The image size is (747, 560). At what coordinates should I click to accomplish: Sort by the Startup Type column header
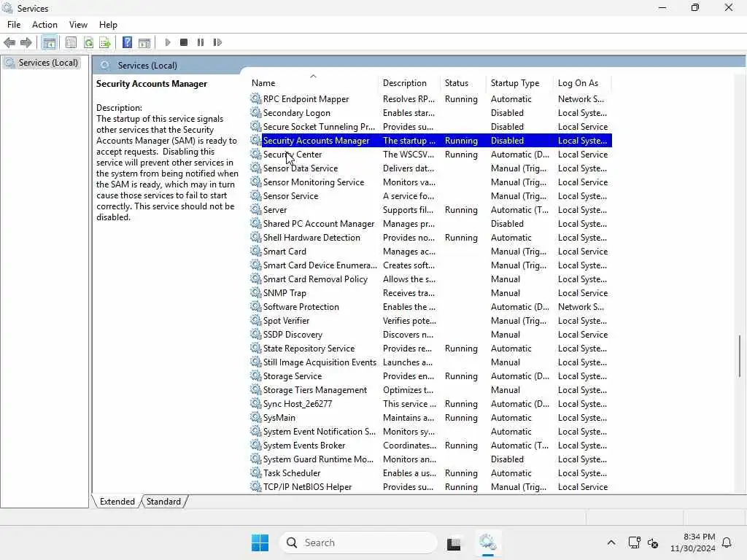click(x=520, y=83)
